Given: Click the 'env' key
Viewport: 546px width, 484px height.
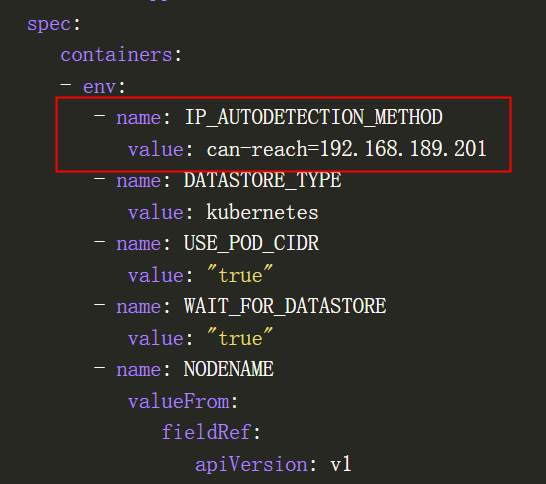Looking at the screenshot, I should [99, 87].
